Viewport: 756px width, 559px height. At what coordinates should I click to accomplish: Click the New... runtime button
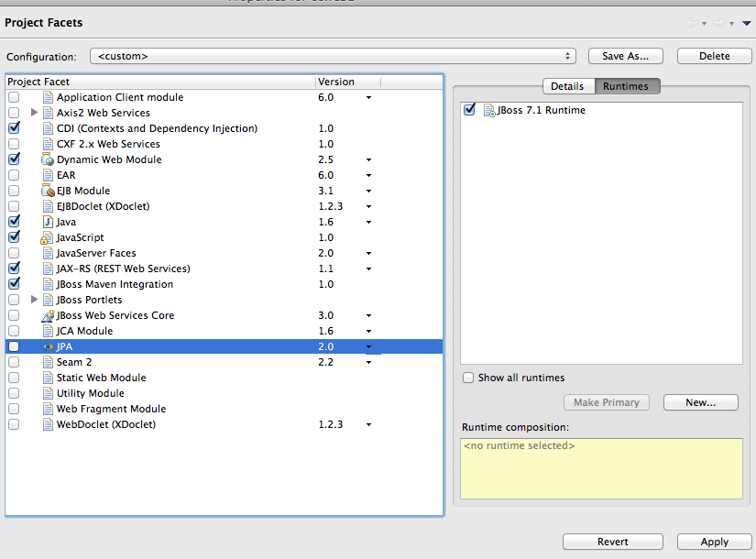click(700, 402)
